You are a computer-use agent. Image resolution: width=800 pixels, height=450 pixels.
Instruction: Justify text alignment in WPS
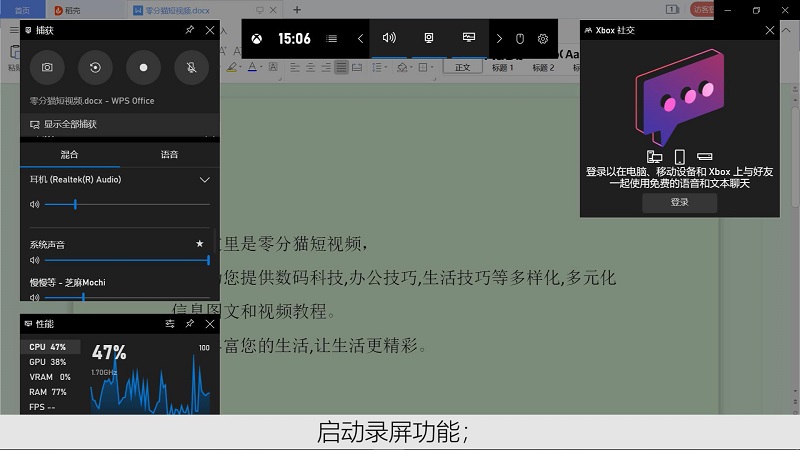341,67
